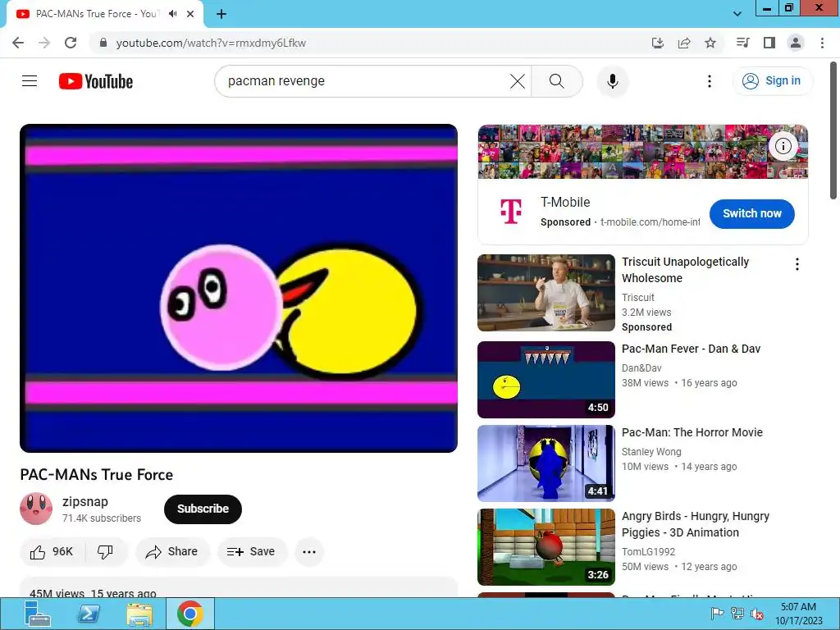840x630 pixels.
Task: Open more actions ellipsis below video
Action: 309,552
